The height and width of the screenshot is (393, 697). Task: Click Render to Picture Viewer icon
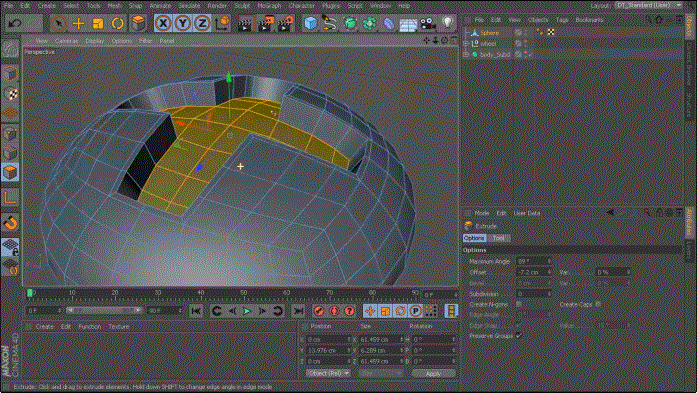[x=265, y=24]
